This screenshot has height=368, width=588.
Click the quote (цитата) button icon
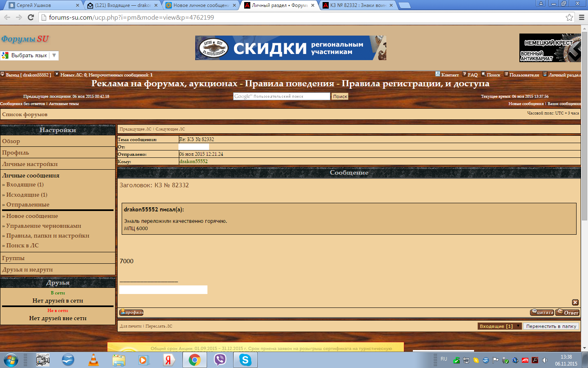tap(542, 312)
